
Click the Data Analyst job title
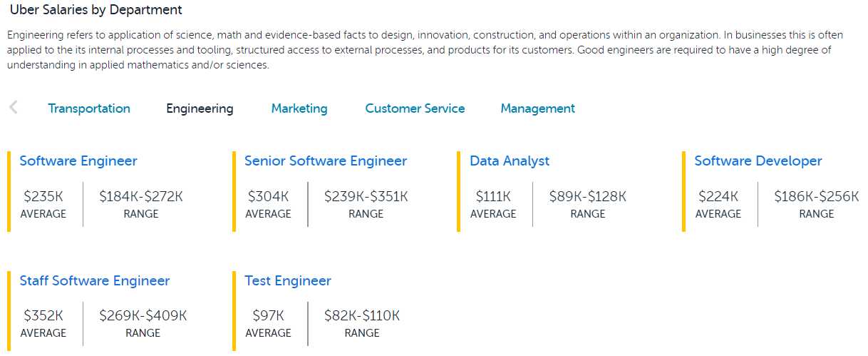[510, 161]
